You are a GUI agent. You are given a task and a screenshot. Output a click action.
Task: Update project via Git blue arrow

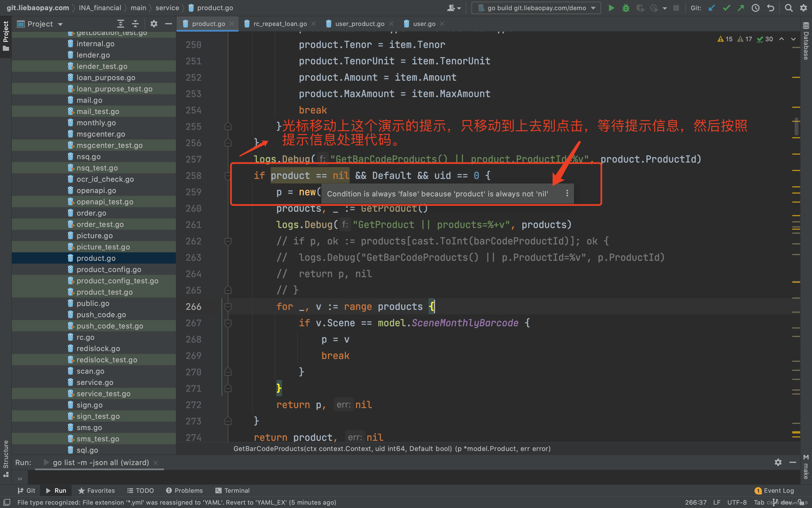click(712, 8)
